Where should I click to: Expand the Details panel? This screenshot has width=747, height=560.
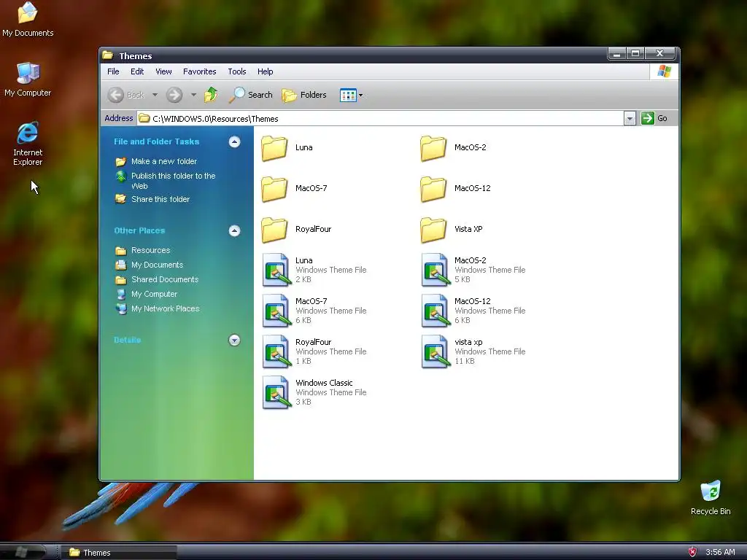(234, 340)
